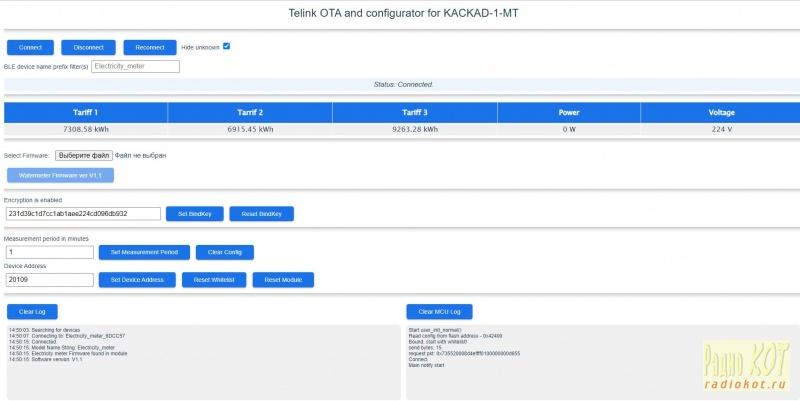
Task: Apply with Set Measurement Period button
Action: 143,252
